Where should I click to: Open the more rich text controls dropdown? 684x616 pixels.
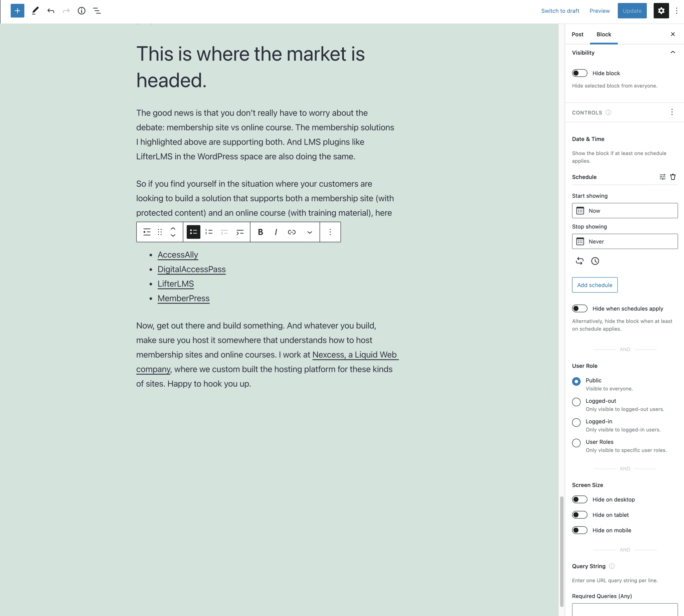tap(310, 232)
